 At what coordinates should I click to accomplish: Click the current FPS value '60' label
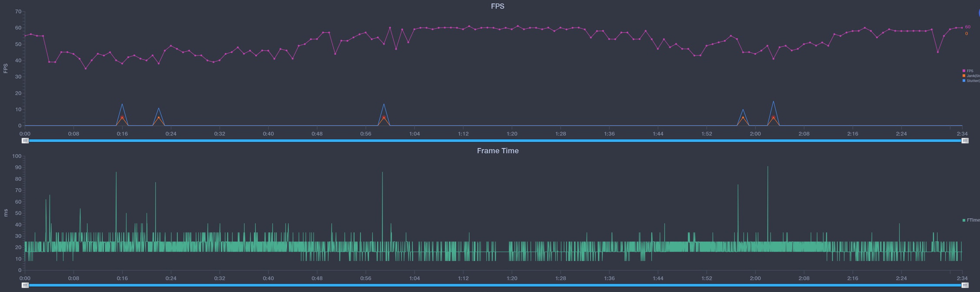968,27
